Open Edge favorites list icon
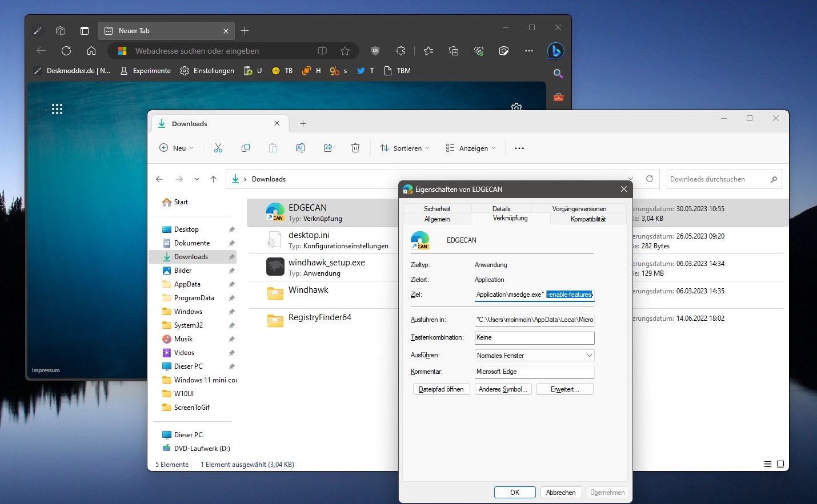 coord(428,51)
